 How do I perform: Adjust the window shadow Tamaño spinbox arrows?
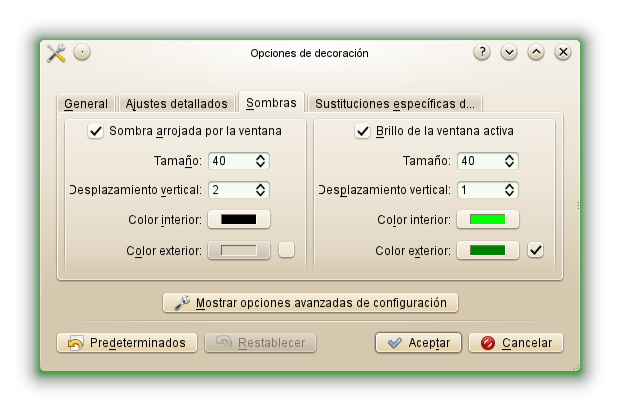260,160
